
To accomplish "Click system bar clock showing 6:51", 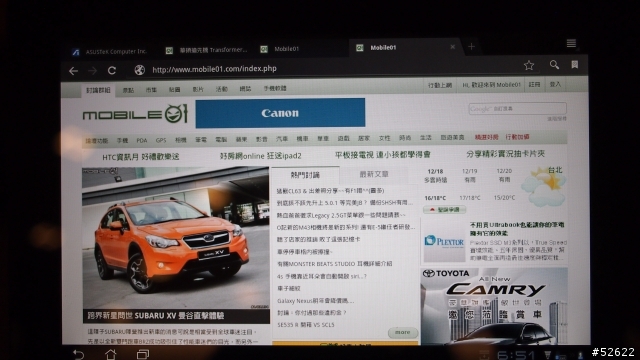I will [516, 355].
